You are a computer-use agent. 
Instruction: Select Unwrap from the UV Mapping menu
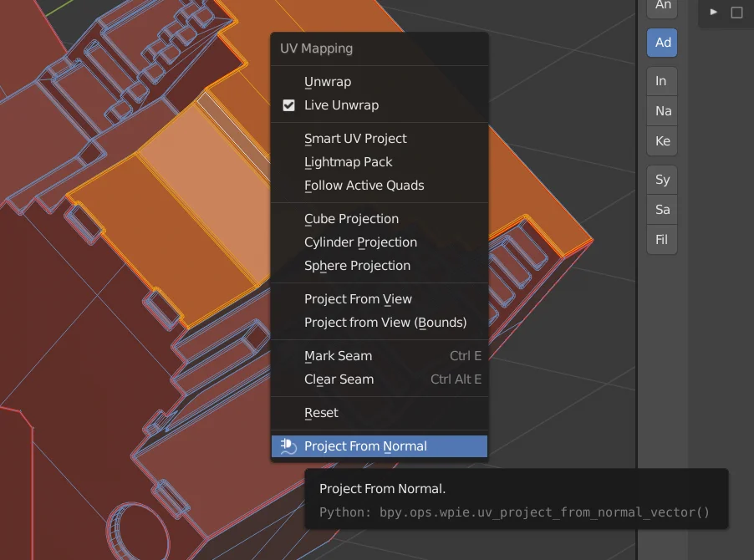pyautogui.click(x=328, y=81)
